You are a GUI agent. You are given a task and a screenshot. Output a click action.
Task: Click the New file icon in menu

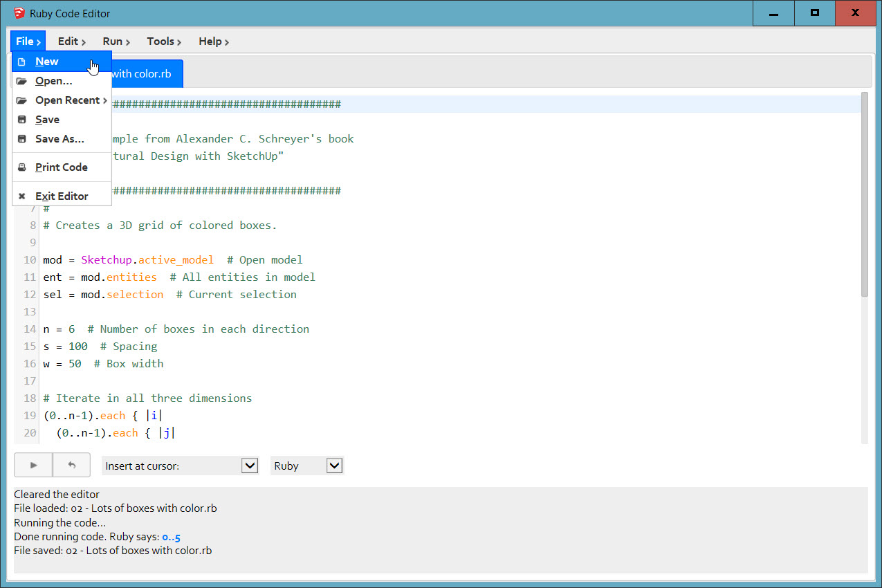tap(21, 62)
